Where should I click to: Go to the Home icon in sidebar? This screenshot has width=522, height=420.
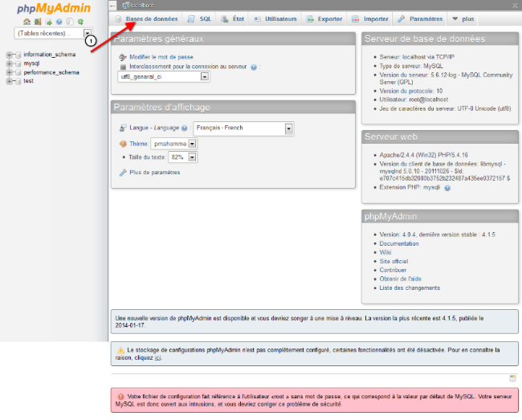(27, 22)
